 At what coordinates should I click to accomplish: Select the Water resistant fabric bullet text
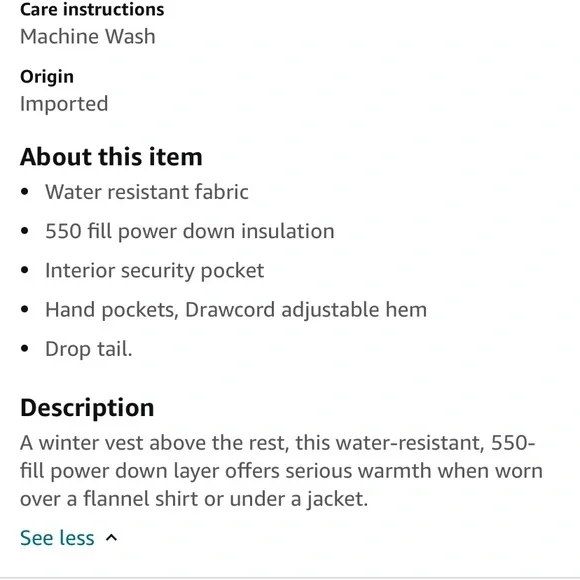(x=147, y=192)
